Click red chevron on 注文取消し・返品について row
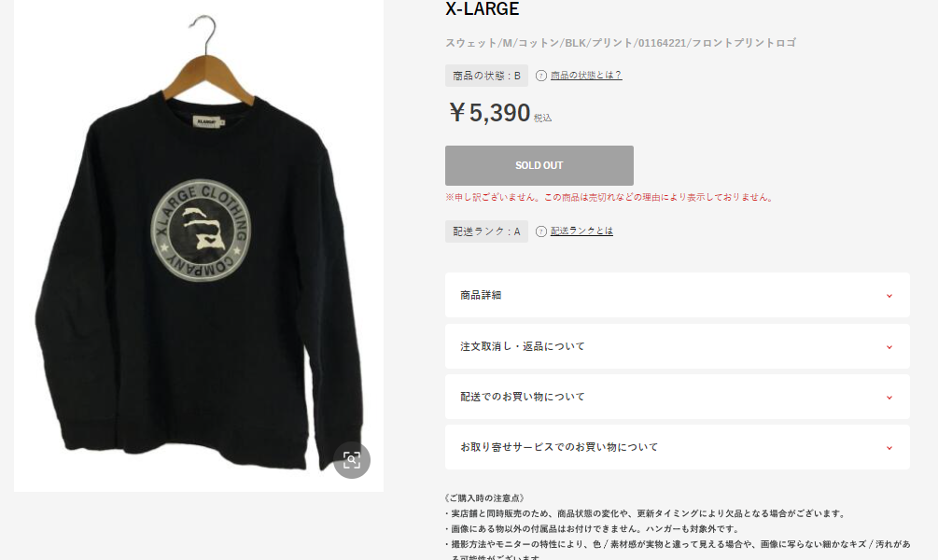Viewport: 938px width, 560px height. tap(889, 347)
